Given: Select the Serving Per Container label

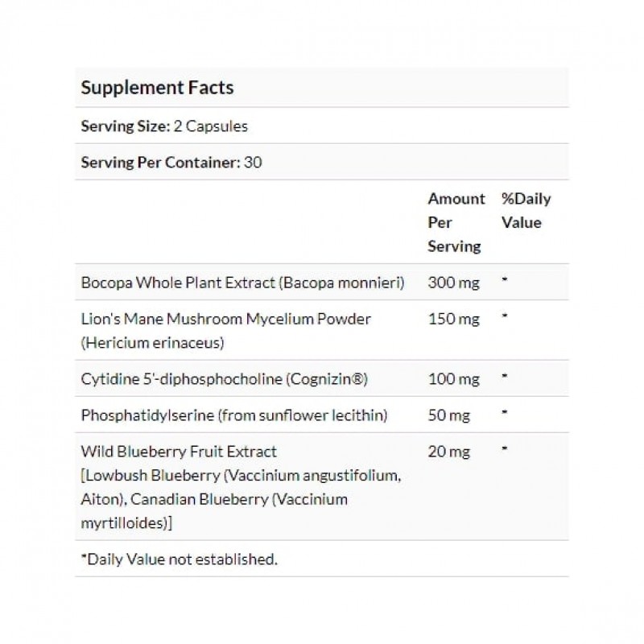Looking at the screenshot, I should (x=159, y=162).
